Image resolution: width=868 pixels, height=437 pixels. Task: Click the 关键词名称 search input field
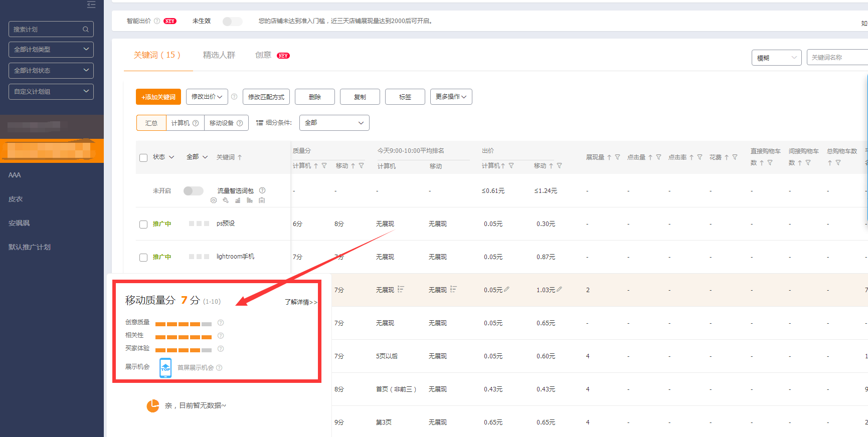point(837,58)
